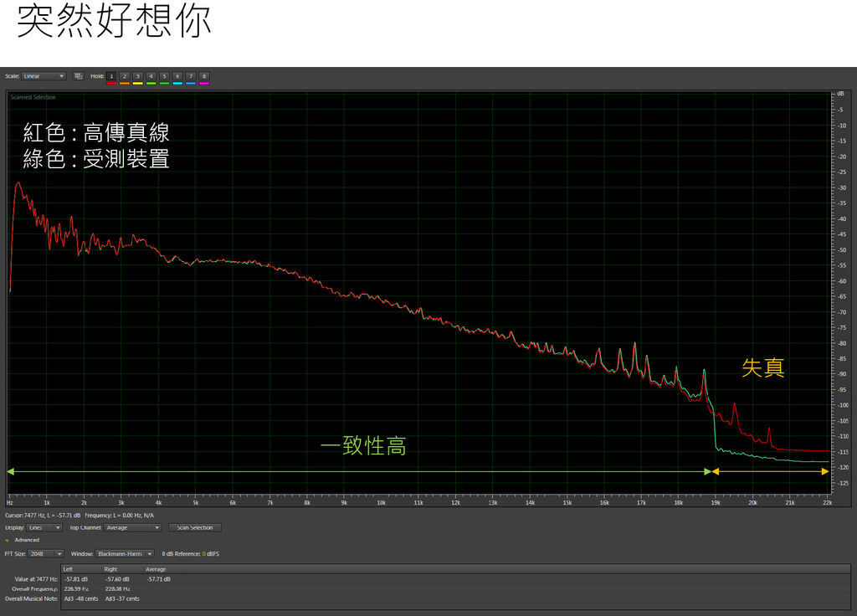
Task: Toggle Hold button 2
Action: point(125,76)
